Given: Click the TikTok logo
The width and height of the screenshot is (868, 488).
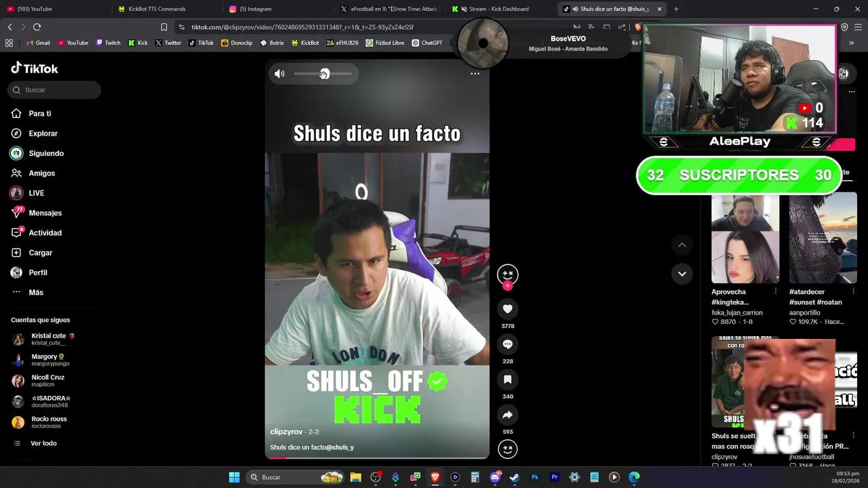Looking at the screenshot, I should coord(35,68).
